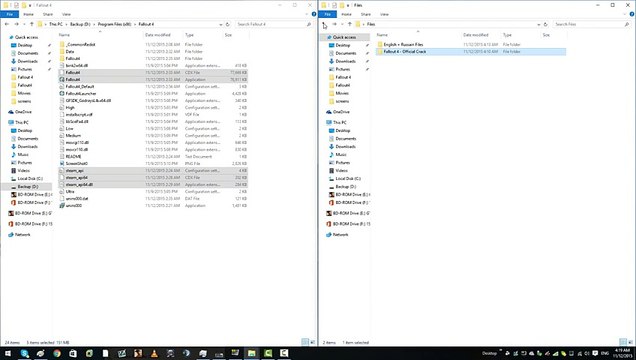This screenshot has width=636, height=360.
Task: Switch Fallout 4 window to large icons view
Action: [x=312, y=342]
